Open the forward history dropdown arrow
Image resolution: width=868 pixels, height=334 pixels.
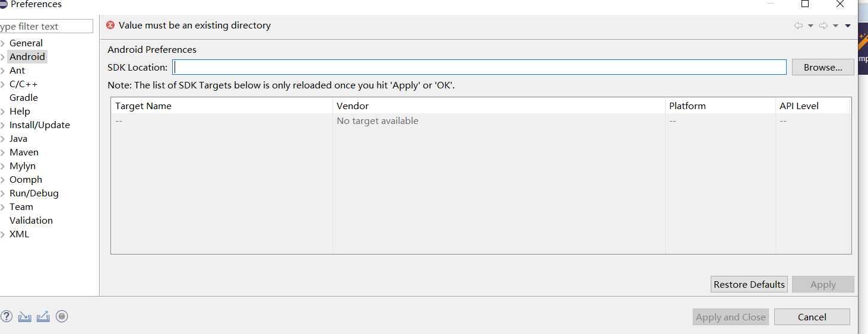[x=835, y=26]
